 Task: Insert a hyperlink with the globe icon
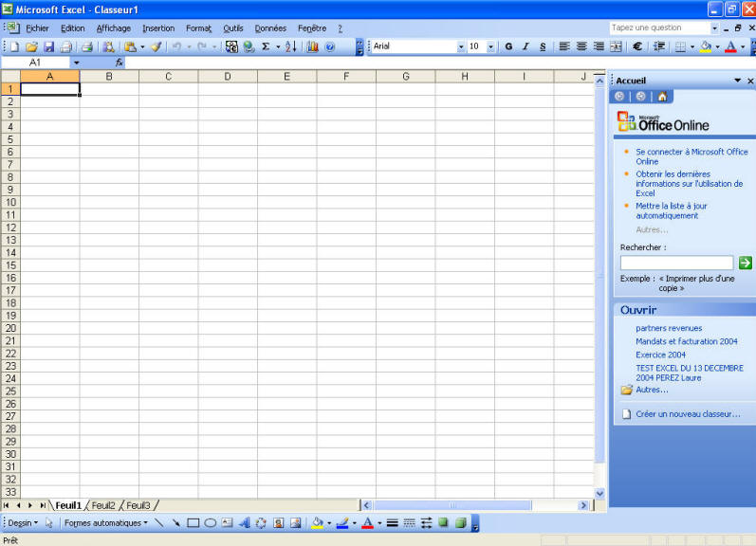click(249, 46)
